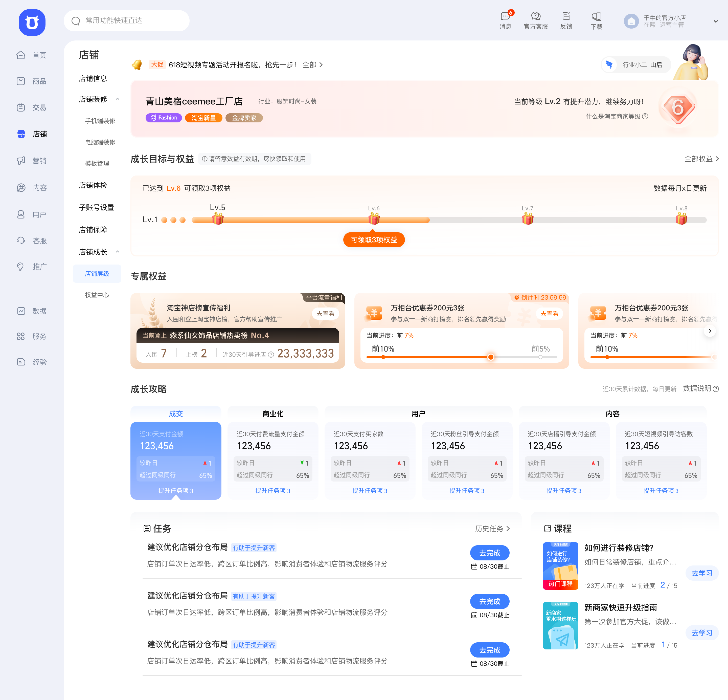Select the 店铺 shop sidebar icon
This screenshot has height=700, width=728.
21,134
